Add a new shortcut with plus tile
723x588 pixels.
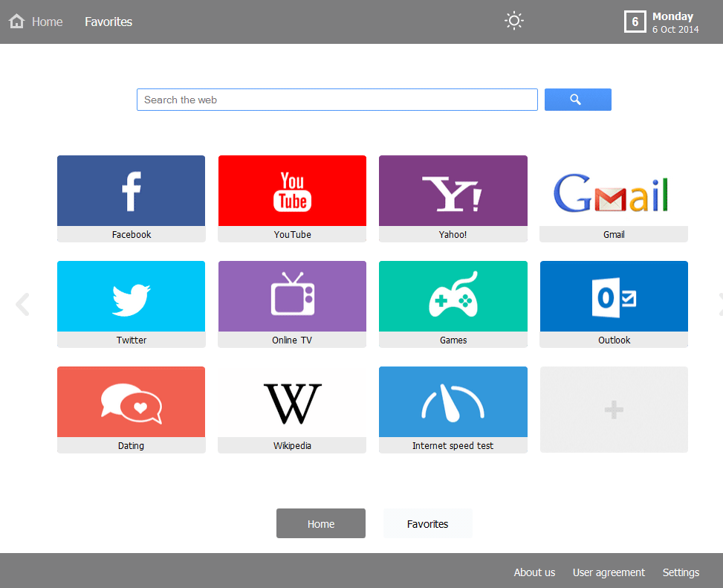pyautogui.click(x=614, y=410)
